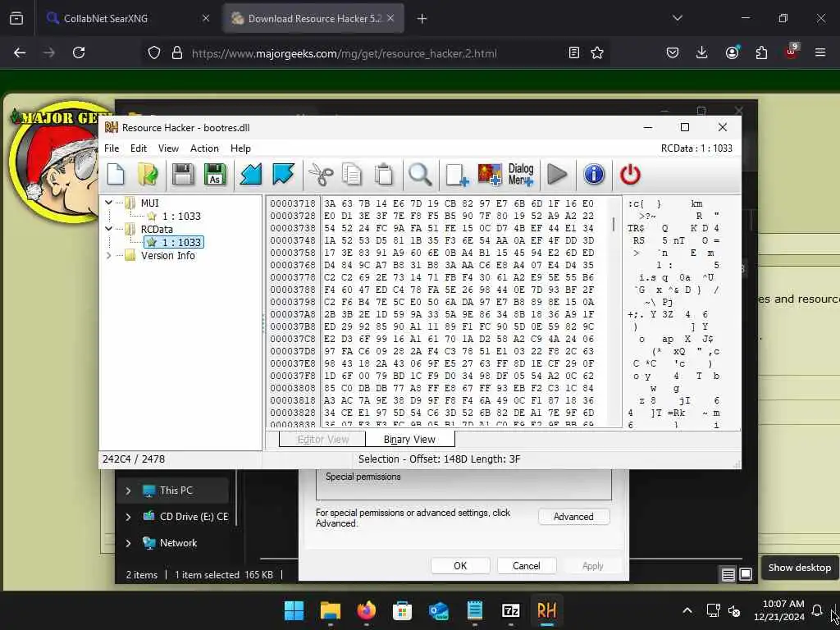This screenshot has height=630, width=840.
Task: Click the hex view vertical scrollbar thumb
Action: 613,224
